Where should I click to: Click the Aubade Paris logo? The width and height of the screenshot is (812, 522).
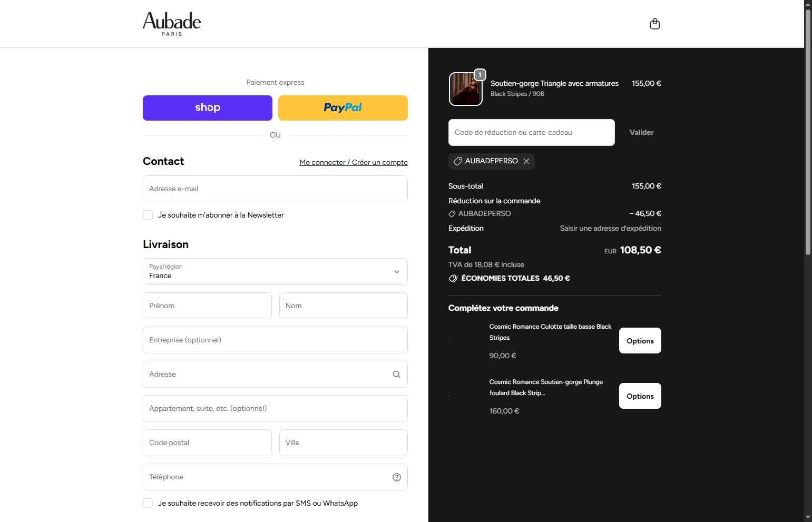(172, 24)
